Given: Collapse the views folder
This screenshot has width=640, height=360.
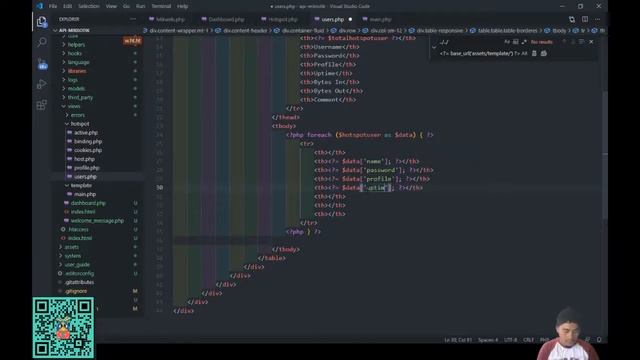Looking at the screenshot, I should point(74,106).
